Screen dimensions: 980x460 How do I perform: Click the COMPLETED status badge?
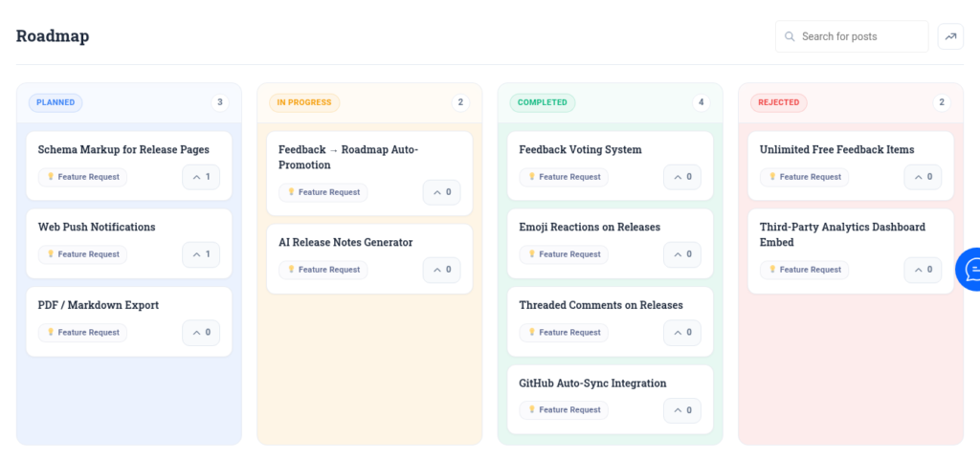[x=543, y=103]
